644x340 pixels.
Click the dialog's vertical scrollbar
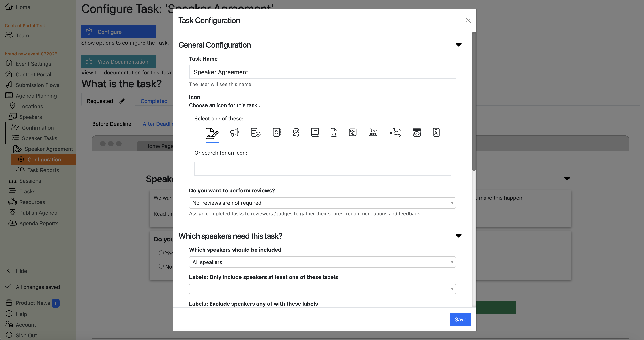474,101
